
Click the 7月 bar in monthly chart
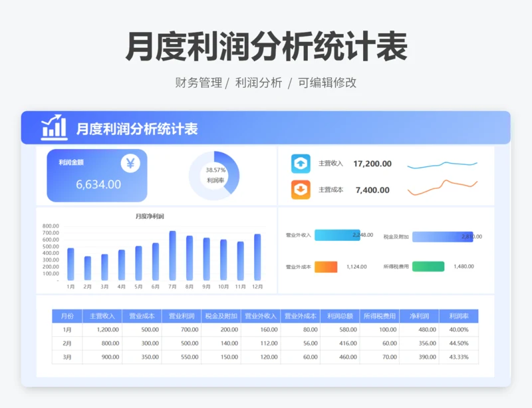click(x=172, y=256)
